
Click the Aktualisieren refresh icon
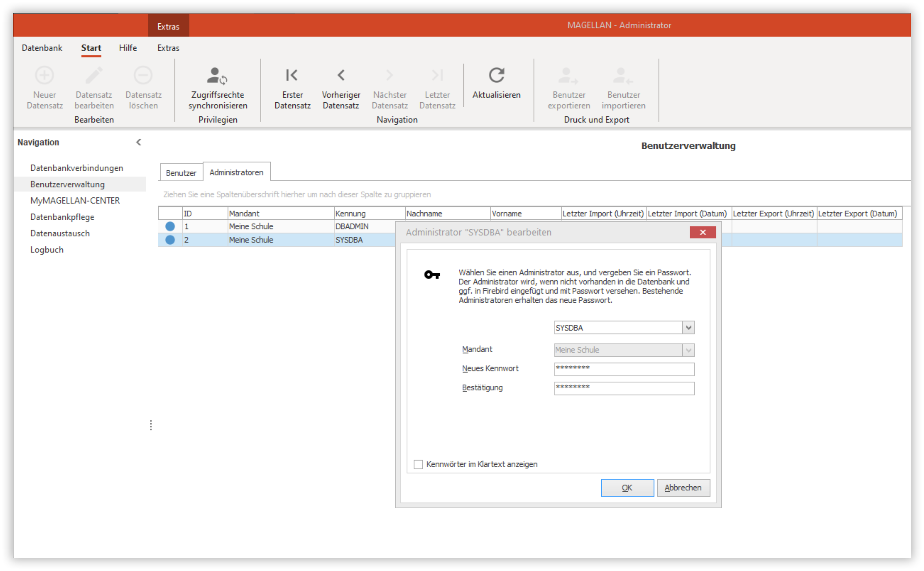point(496,75)
